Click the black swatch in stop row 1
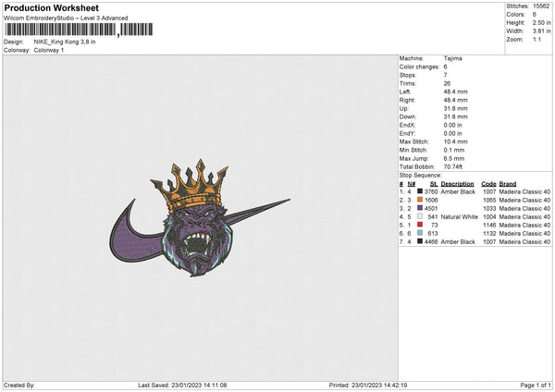 pos(420,191)
